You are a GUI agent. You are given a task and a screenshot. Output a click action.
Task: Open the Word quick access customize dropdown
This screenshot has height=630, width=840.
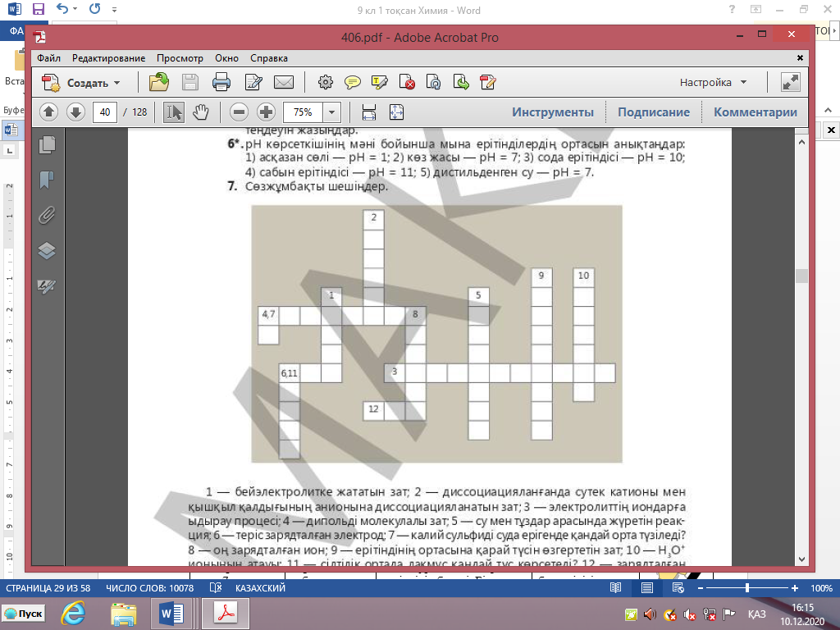(114, 10)
